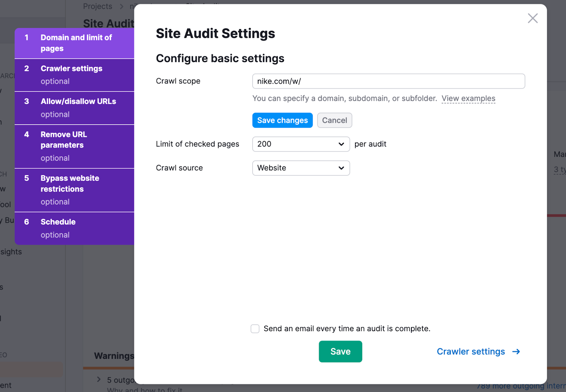Expand the 5 outgoing warning row chevron
The height and width of the screenshot is (392, 566).
tap(99, 380)
